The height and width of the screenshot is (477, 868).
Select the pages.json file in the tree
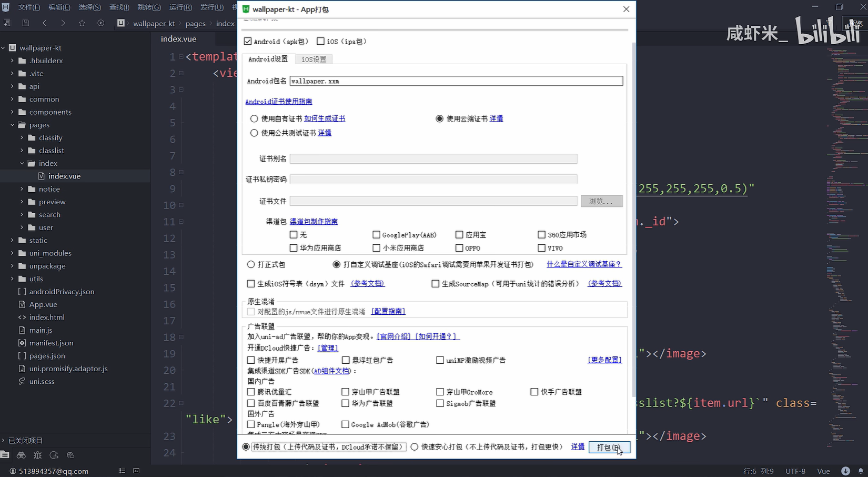point(47,355)
